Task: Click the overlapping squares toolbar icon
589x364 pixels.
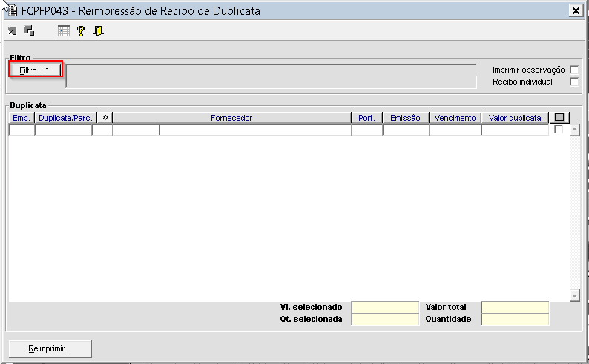Action: pos(29,31)
